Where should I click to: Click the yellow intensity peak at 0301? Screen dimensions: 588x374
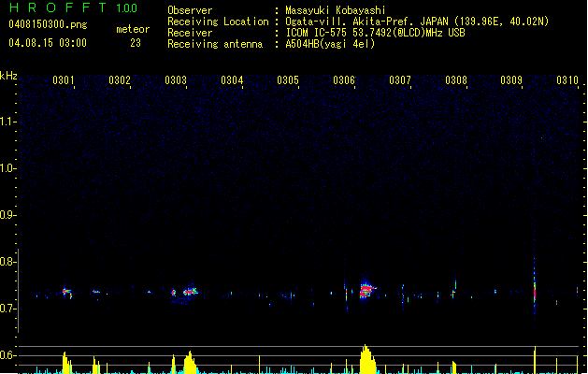pos(66,363)
